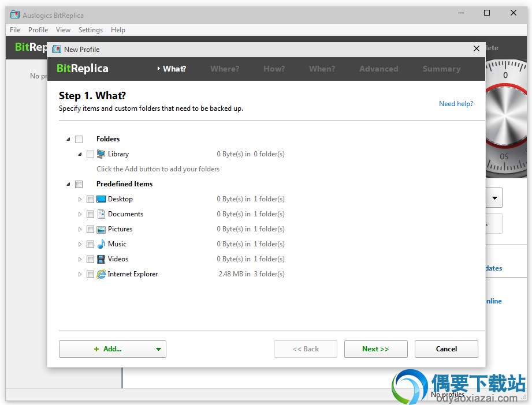Image resolution: width=532 pixels, height=405 pixels.
Task: Click the New Profile dialog title icon
Action: click(57, 50)
